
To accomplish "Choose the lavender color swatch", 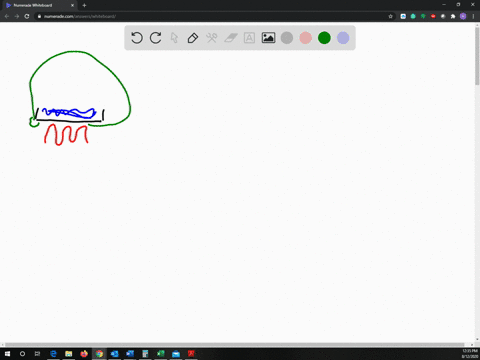I will 343,38.
